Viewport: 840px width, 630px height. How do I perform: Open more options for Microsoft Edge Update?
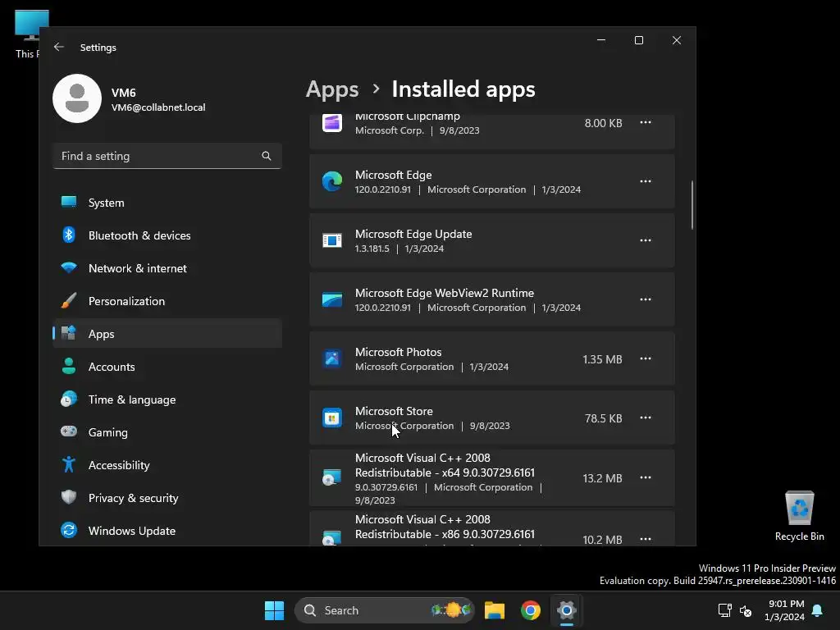[x=646, y=240]
